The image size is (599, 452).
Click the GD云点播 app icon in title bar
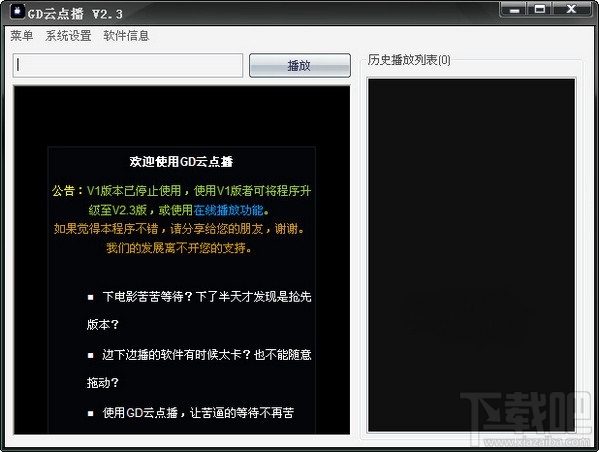pos(17,11)
